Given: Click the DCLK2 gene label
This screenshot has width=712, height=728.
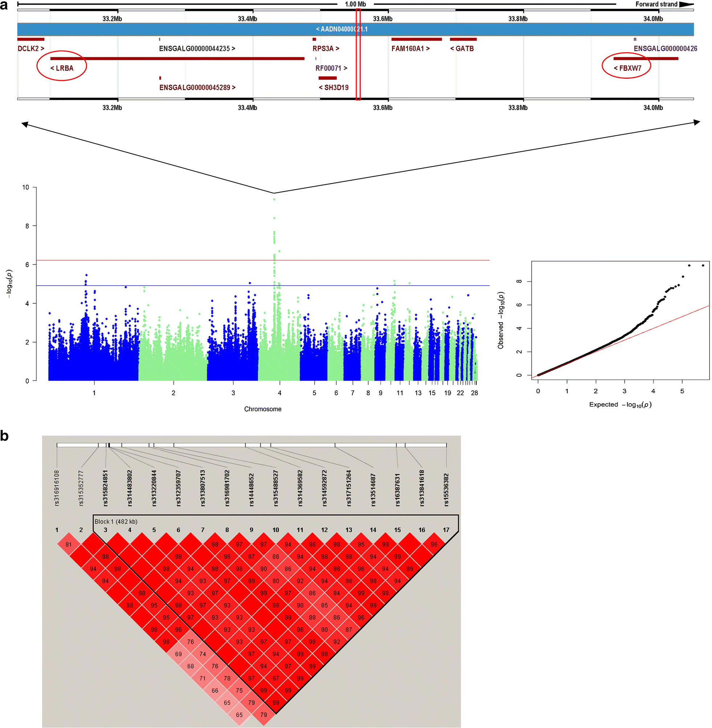Looking at the screenshot, I should 31,49.
